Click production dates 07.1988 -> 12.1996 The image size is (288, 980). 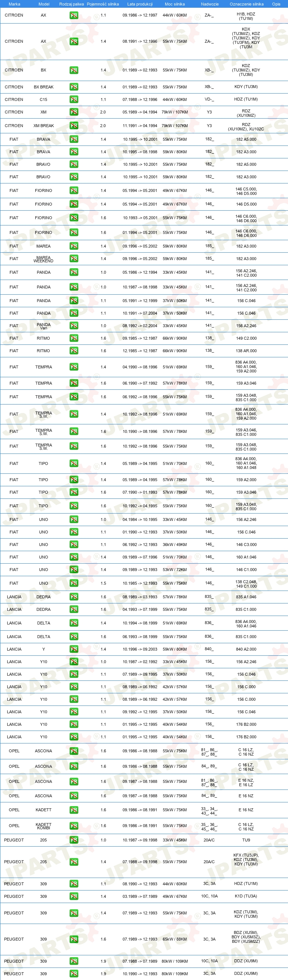pos(140,100)
